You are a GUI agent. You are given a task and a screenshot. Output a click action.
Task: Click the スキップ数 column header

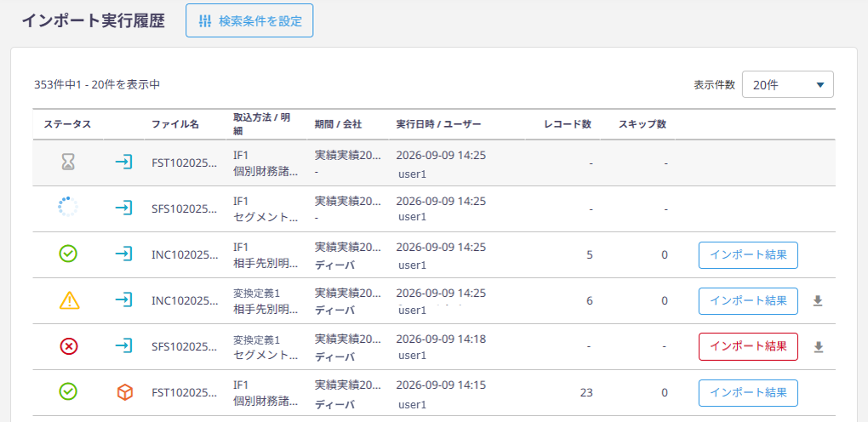[x=642, y=124]
